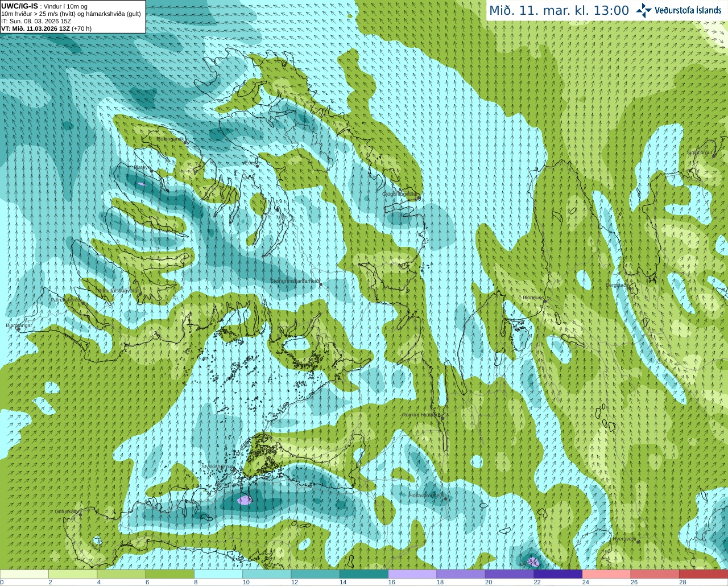Viewport: 728px width, 586px height.
Task: Click the Bolungarvík station label
Action: [x=169, y=139]
